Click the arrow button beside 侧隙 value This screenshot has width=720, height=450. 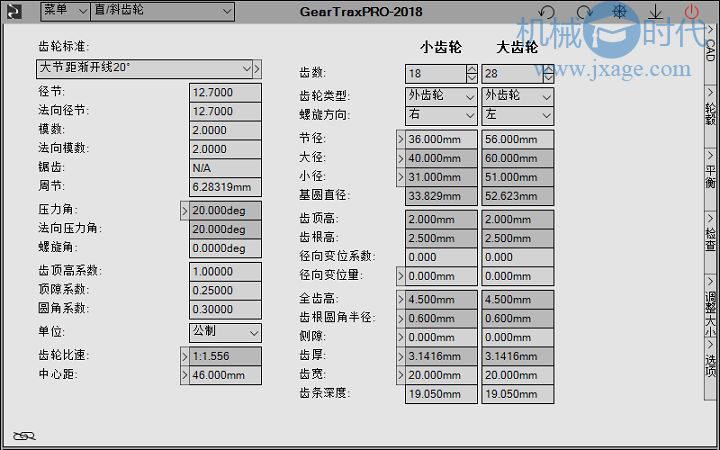400,338
